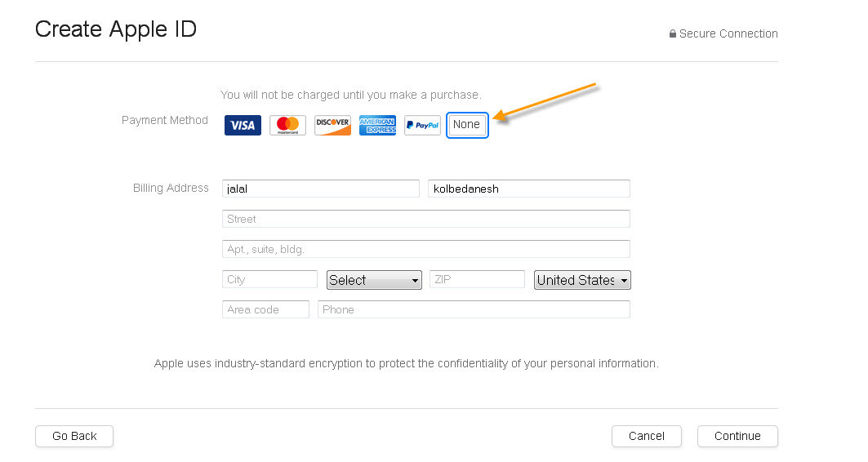Focus the City input field
The image size is (868, 462).
tap(269, 279)
